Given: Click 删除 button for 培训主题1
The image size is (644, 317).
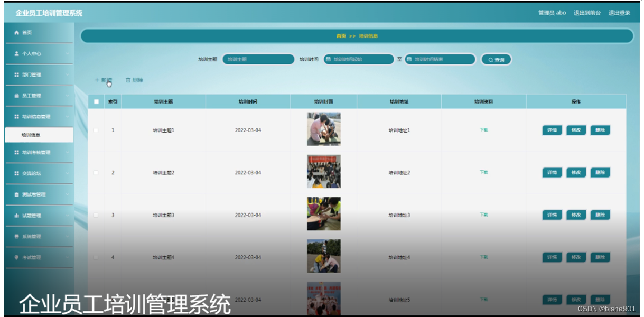Looking at the screenshot, I should (600, 130).
